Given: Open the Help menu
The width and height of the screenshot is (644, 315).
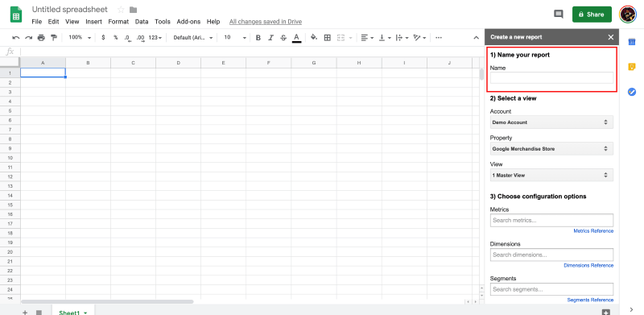Looking at the screenshot, I should (213, 22).
